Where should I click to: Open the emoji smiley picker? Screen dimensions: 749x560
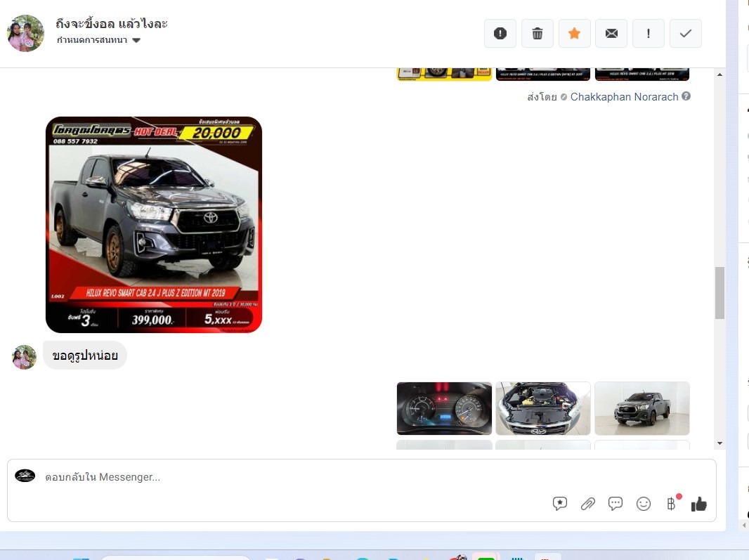click(644, 504)
